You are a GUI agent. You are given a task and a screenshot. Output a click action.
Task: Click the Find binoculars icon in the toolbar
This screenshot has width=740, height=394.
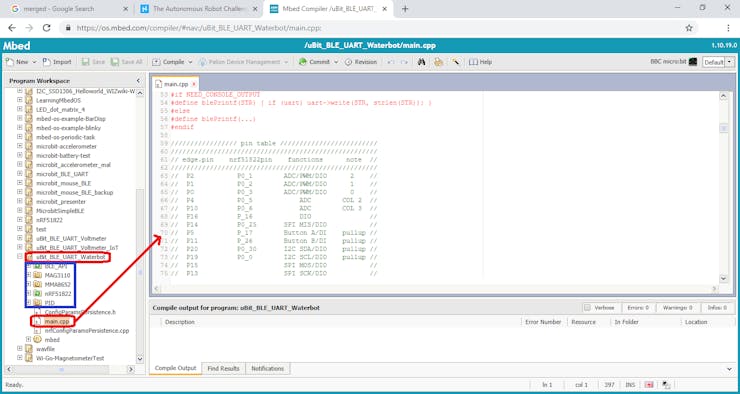coord(422,62)
